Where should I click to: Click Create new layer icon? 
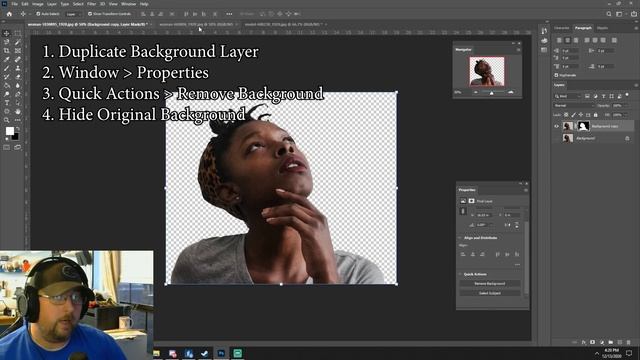[x=620, y=342]
